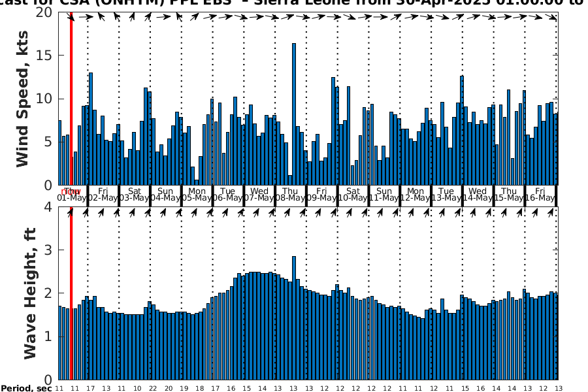The height and width of the screenshot is (392, 588).
Task: Click the "15" tick on wind speed axis
Action: (x=44, y=56)
